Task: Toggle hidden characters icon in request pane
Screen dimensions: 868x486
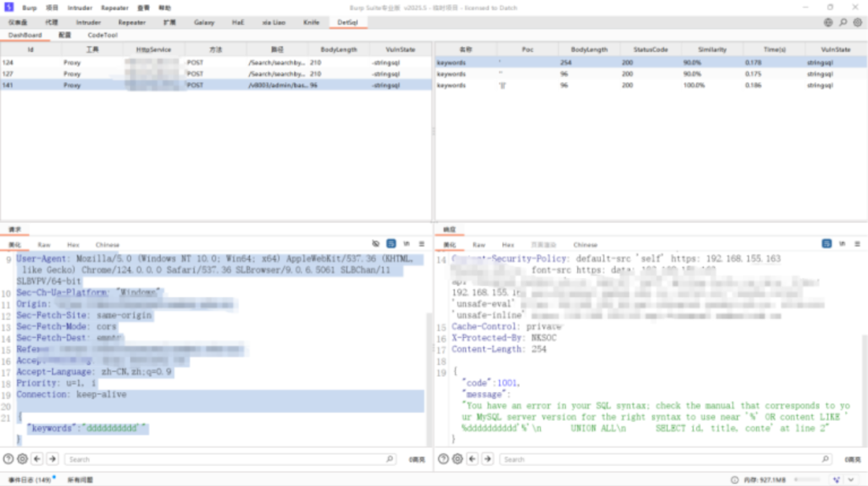Action: click(376, 244)
